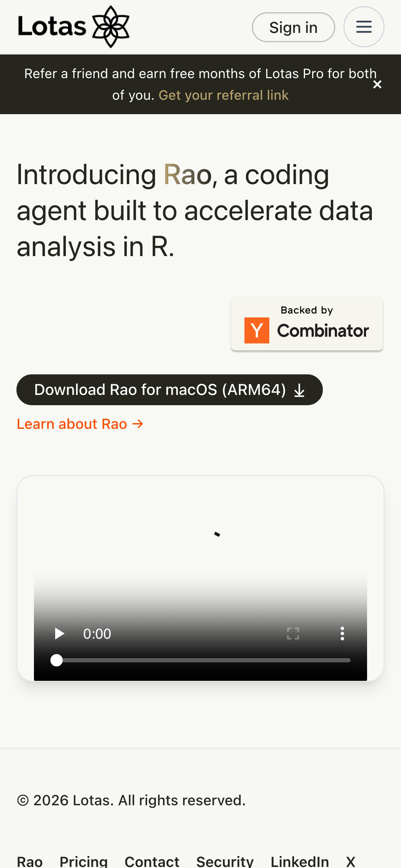Visit the Security footer page
401x868 pixels.
tap(225, 862)
